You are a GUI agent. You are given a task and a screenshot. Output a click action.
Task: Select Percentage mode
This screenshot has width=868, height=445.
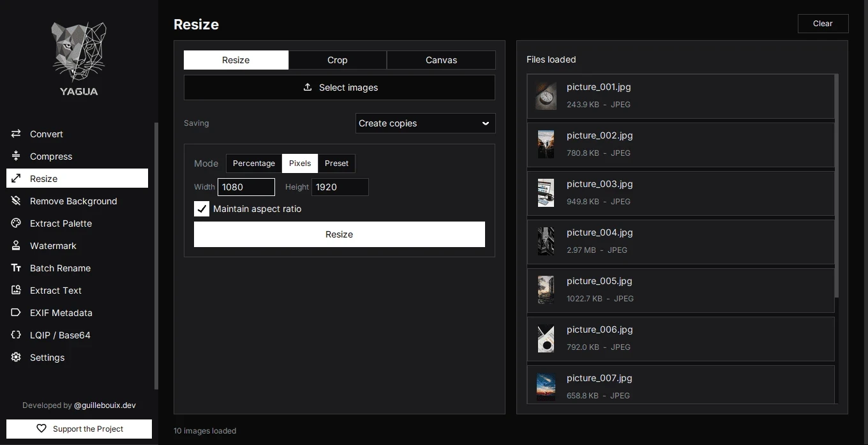(x=254, y=163)
